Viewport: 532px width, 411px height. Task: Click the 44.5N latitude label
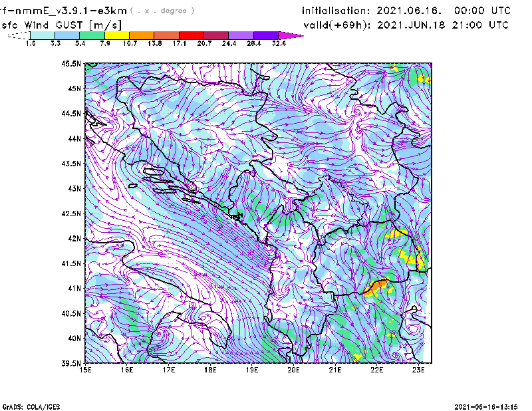coord(72,113)
